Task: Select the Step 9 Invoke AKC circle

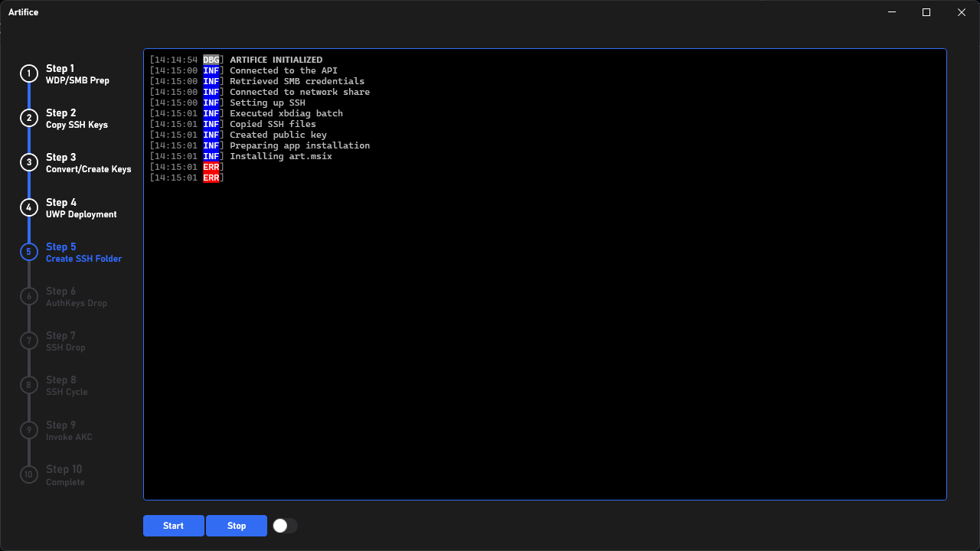Action: [28, 429]
